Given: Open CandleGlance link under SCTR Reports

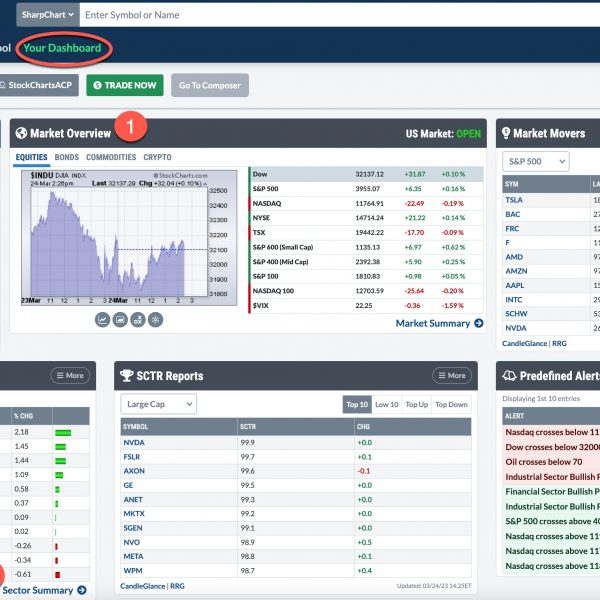Looking at the screenshot, I should point(143,586).
